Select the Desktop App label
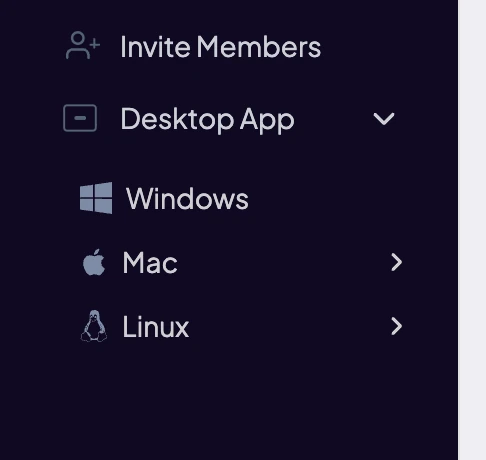The image size is (486, 460). (207, 120)
